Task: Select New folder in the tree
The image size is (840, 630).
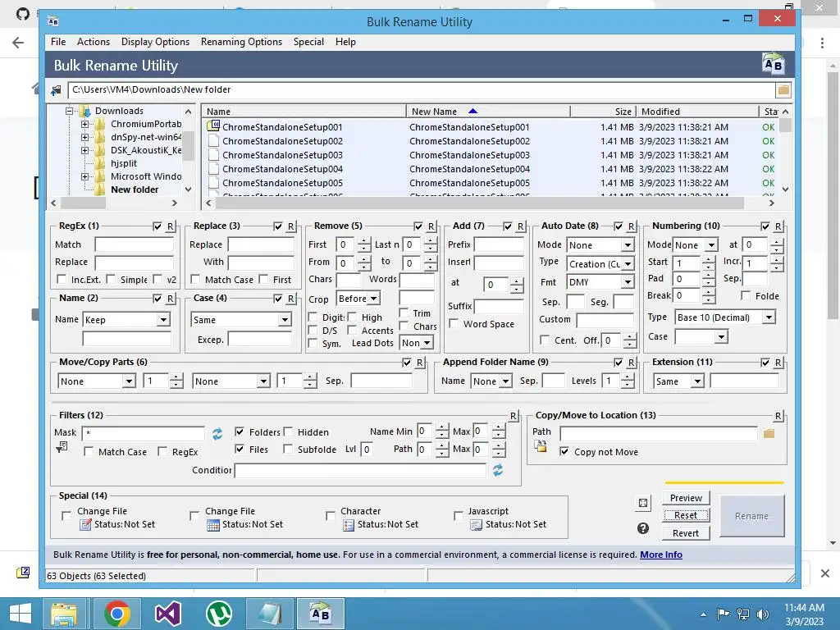Action: (135, 189)
